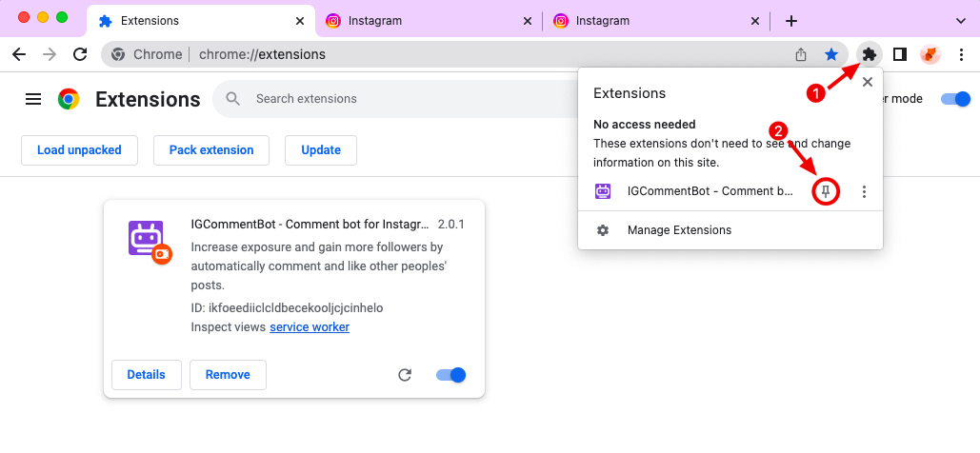Click the browser forward arrow

click(x=50, y=54)
